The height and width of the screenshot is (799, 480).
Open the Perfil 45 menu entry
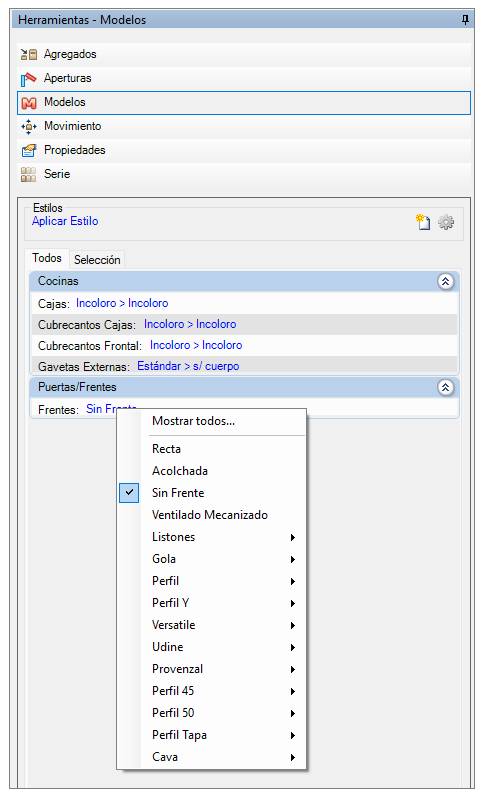coord(173,691)
